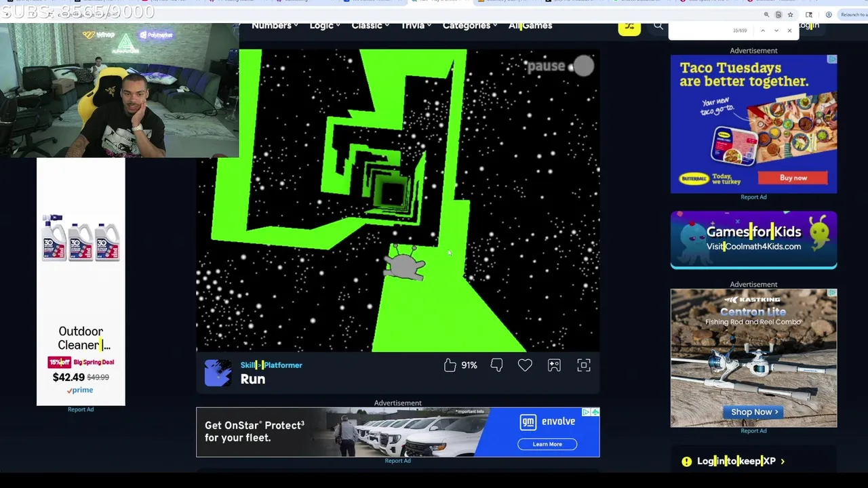Open the browser profile avatar icon
This screenshot has height=488, width=868.
pos(829,14)
